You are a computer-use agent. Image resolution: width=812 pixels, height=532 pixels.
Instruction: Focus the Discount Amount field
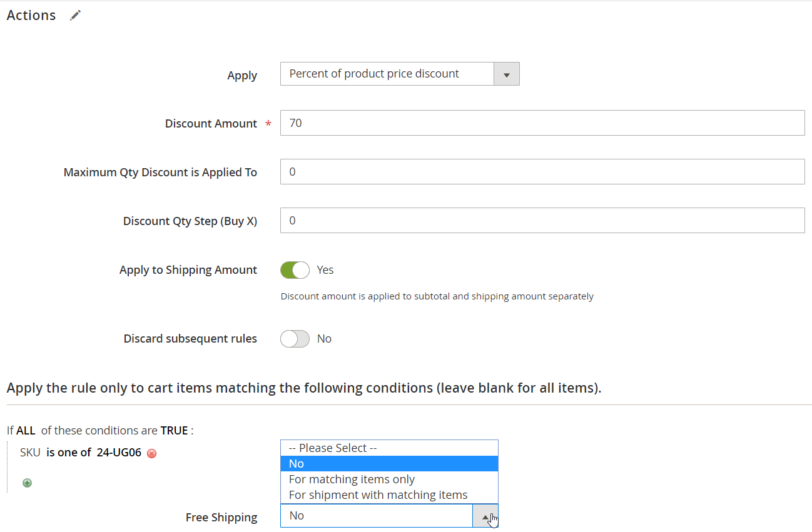coord(542,123)
